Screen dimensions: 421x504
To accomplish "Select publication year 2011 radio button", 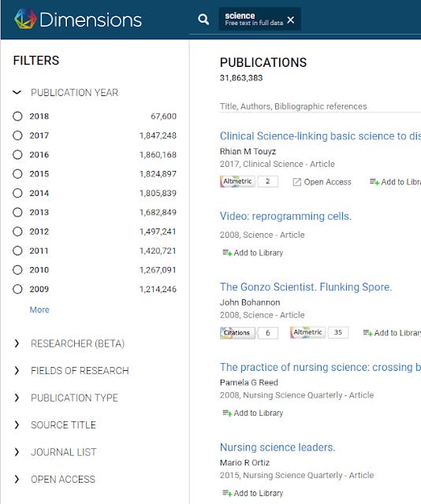I will [x=17, y=250].
